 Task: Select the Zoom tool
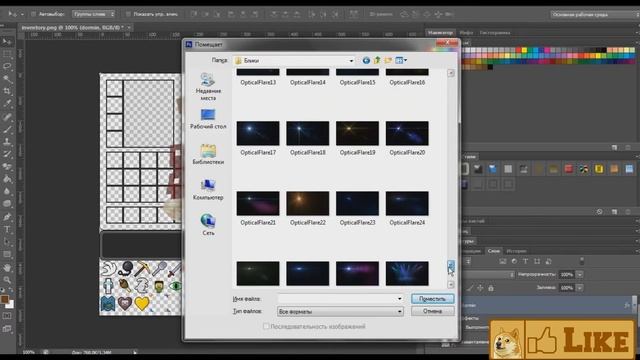7,280
